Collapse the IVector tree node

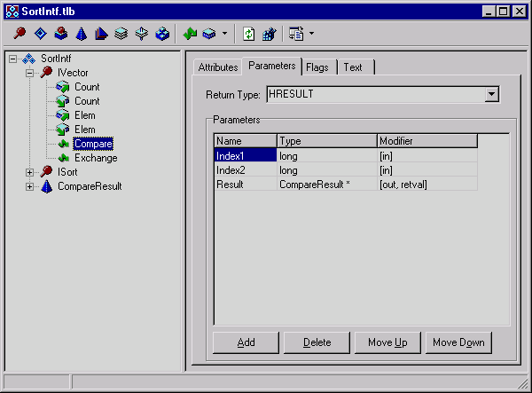coord(30,73)
